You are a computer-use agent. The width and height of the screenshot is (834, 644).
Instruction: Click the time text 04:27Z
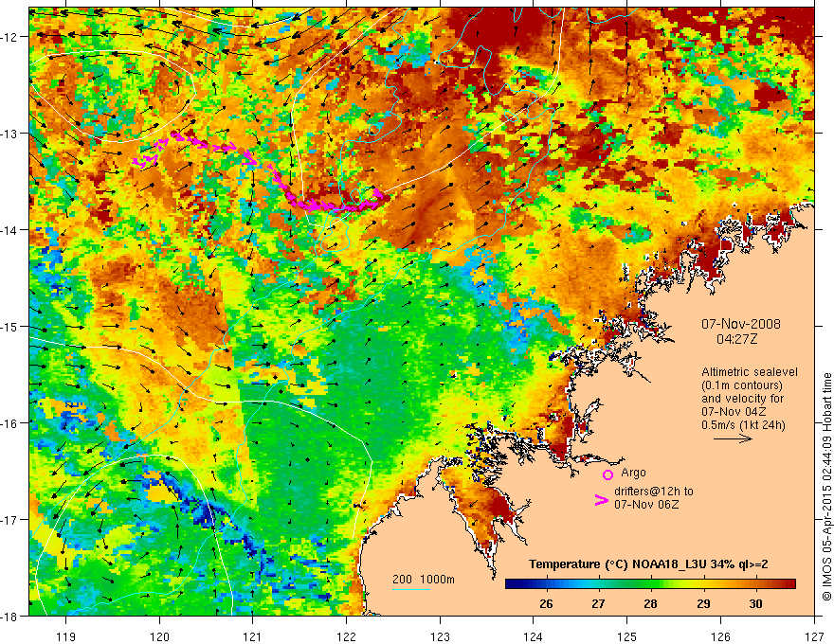pyautogui.click(x=736, y=339)
